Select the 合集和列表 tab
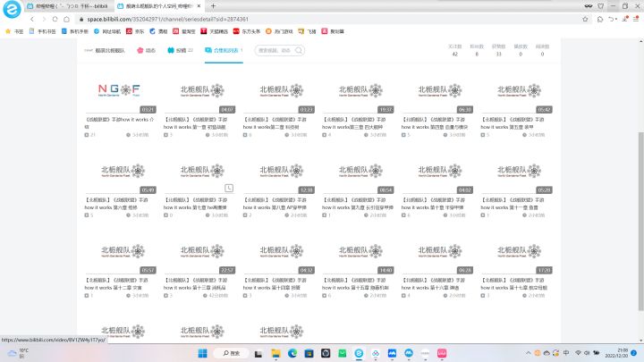The width and height of the screenshot is (644, 362). pos(224,50)
